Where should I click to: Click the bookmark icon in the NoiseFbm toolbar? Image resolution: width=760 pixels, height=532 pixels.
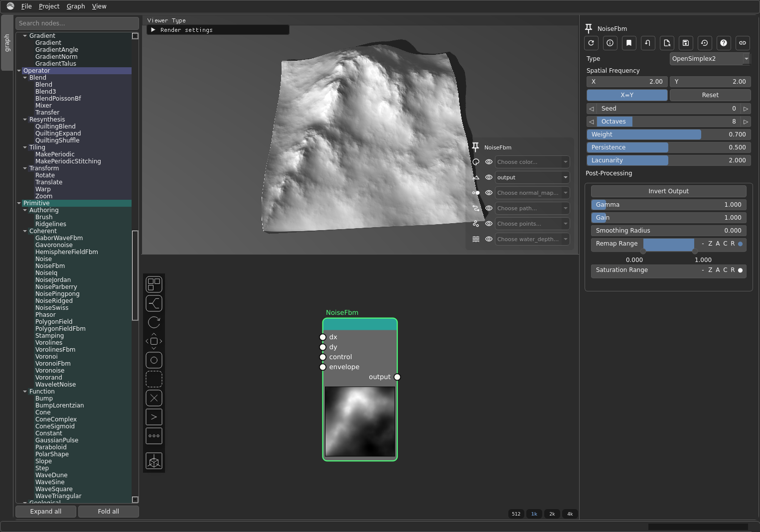629,43
